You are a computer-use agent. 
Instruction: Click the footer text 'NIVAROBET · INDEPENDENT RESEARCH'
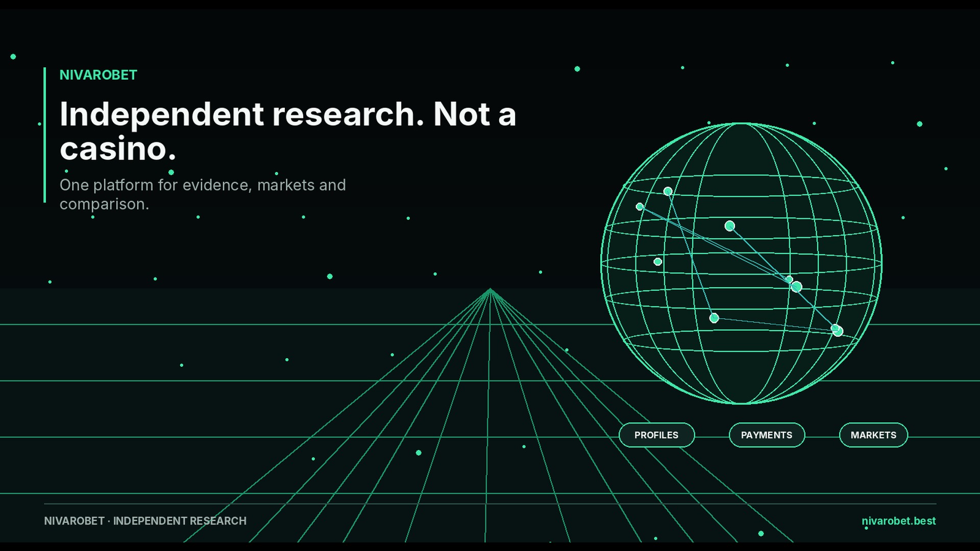[145, 521]
